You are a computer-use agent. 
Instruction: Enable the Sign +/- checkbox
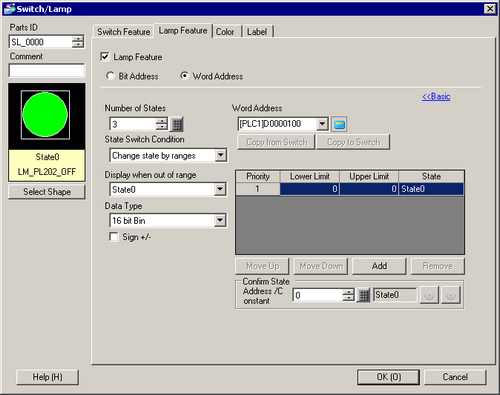pos(114,237)
